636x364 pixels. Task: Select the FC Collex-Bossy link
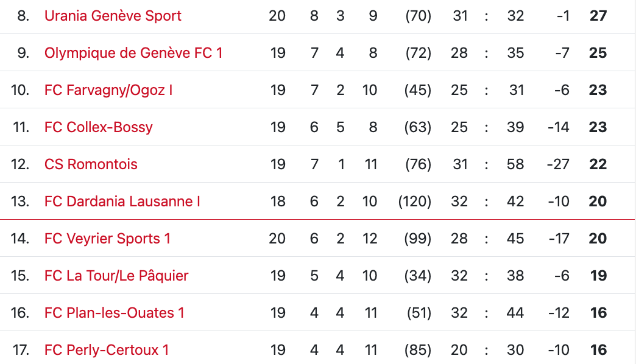pyautogui.click(x=99, y=127)
